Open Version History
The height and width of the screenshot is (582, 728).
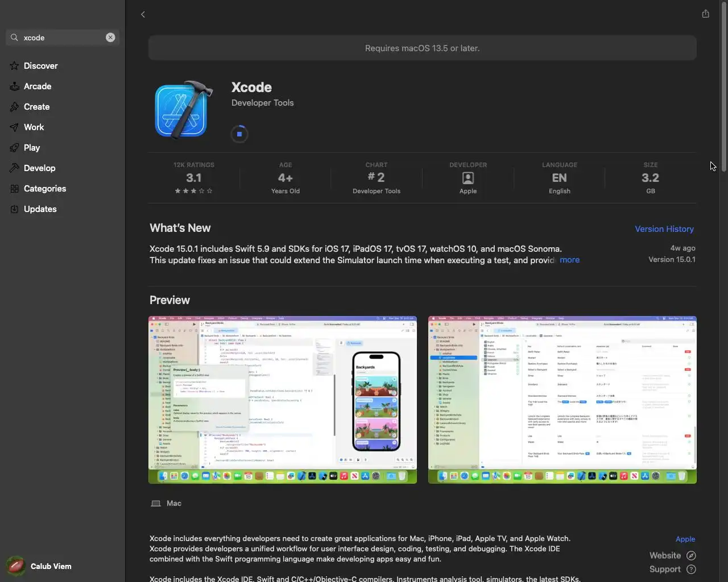[x=664, y=229]
